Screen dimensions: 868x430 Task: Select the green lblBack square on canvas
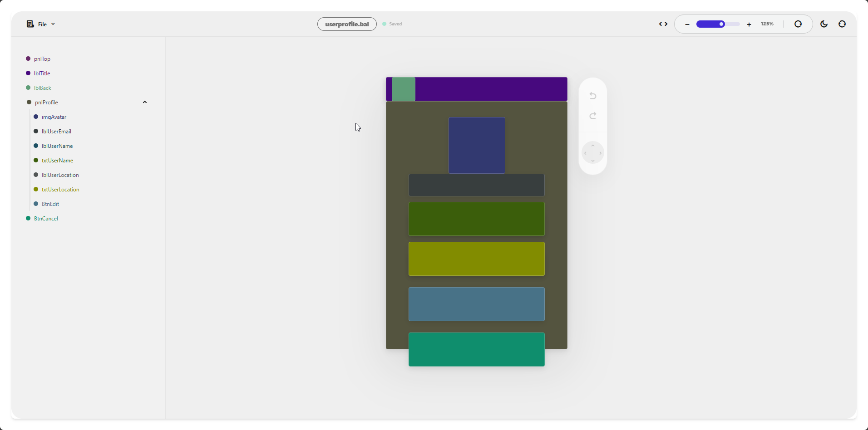(404, 89)
